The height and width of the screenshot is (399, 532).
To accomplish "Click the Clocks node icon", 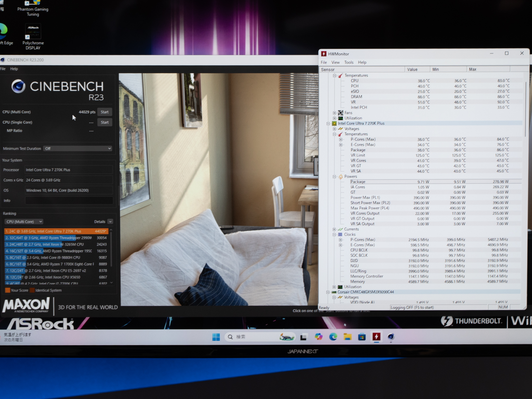I will click(x=340, y=234).
